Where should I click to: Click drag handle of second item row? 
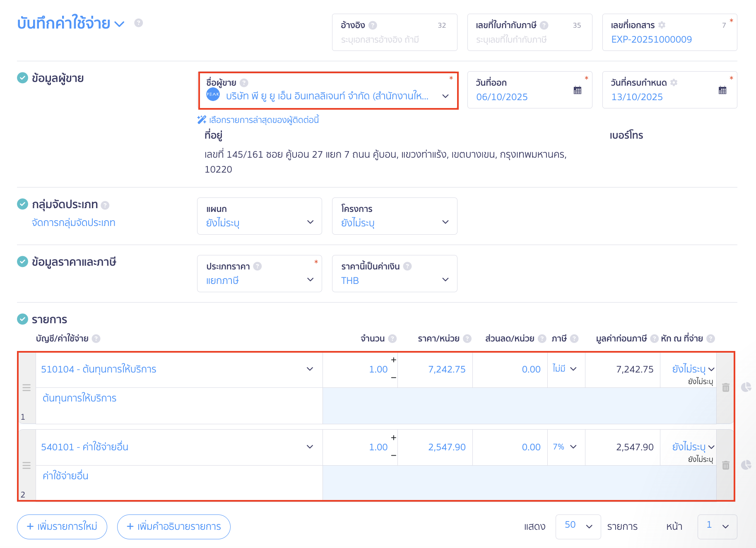point(26,465)
